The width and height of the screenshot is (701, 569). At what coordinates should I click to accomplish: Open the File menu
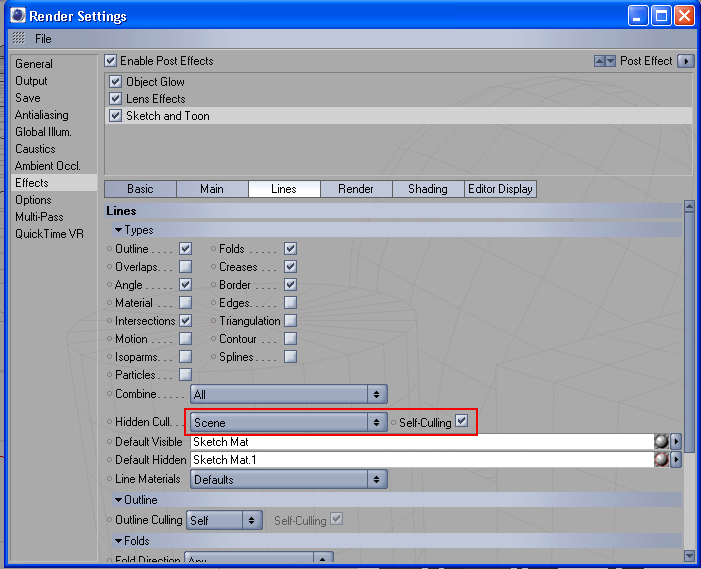pos(43,39)
